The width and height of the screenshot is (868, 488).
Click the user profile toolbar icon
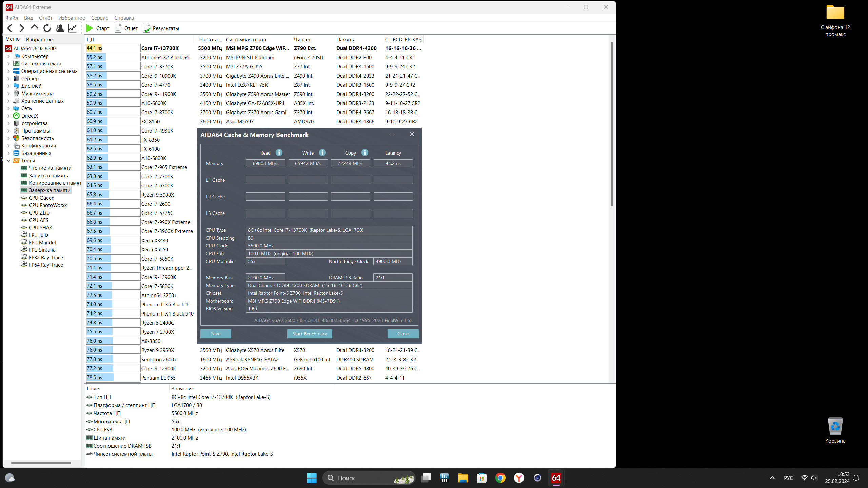pos(60,28)
